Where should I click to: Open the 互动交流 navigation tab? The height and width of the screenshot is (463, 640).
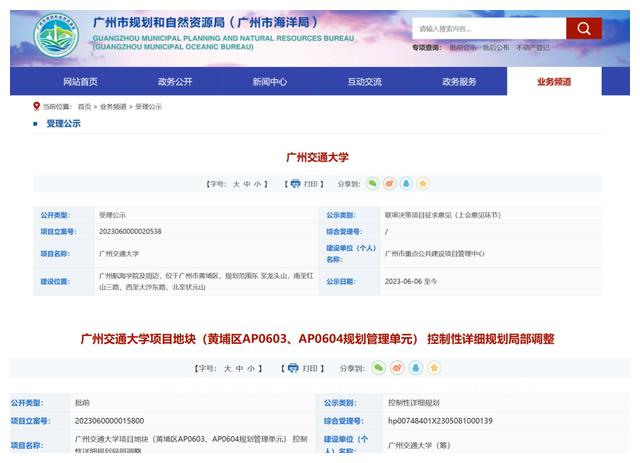click(364, 82)
